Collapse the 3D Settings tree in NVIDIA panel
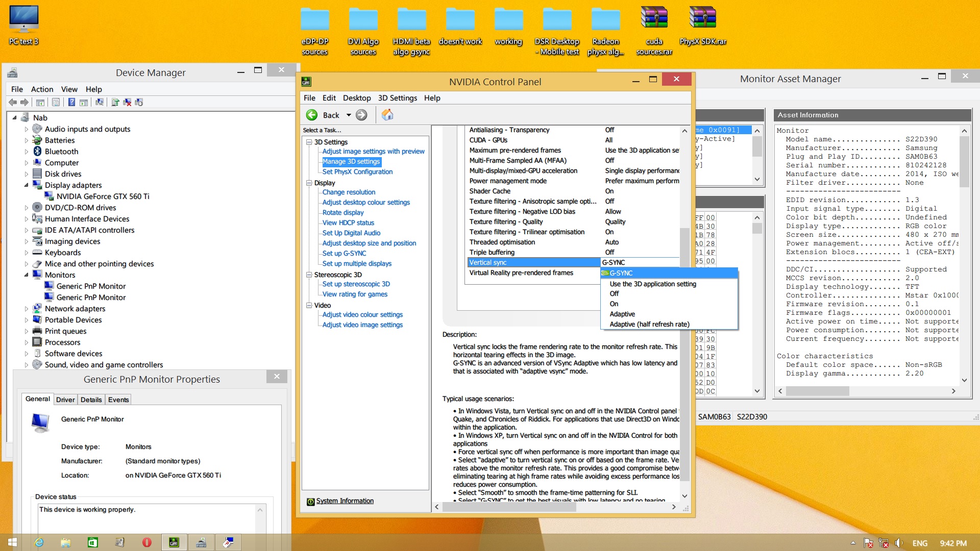The height and width of the screenshot is (551, 980). tap(309, 142)
